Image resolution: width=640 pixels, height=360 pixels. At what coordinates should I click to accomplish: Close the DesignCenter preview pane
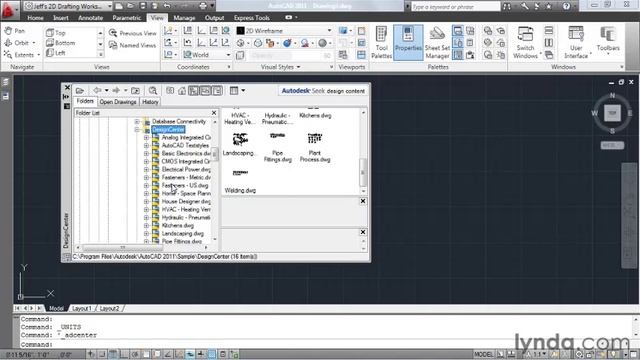(363, 201)
